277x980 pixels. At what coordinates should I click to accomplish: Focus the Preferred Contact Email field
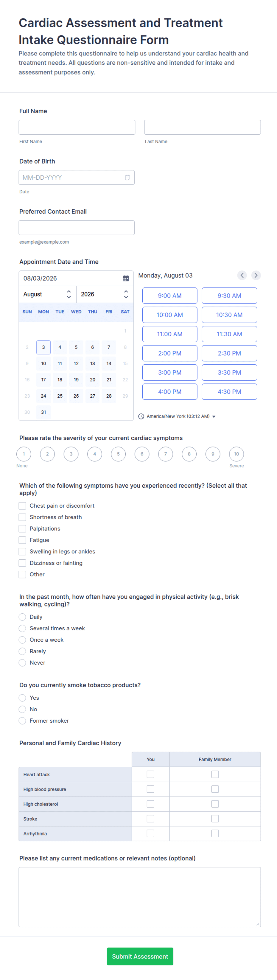(77, 228)
